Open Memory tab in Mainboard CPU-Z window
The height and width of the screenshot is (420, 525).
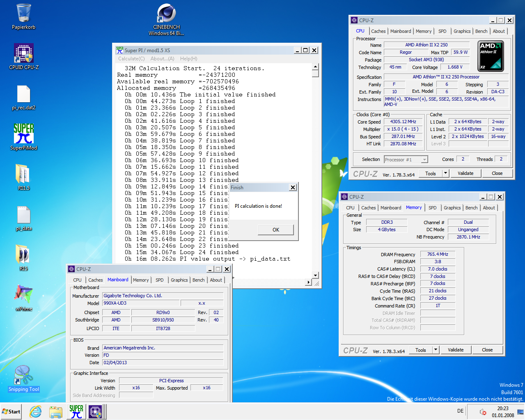point(141,280)
